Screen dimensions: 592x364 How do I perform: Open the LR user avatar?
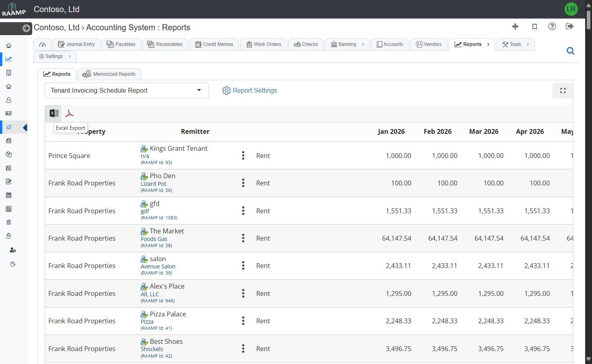(x=571, y=9)
